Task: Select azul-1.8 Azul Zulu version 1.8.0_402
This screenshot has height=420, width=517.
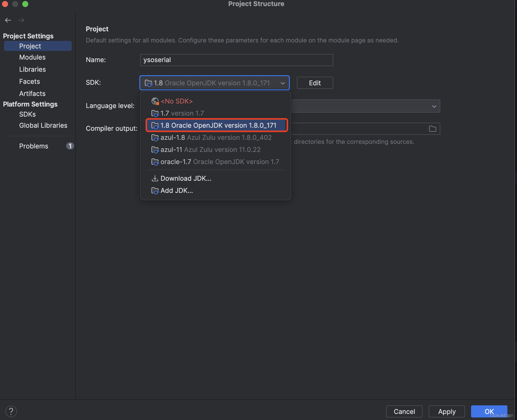Action: 216,138
